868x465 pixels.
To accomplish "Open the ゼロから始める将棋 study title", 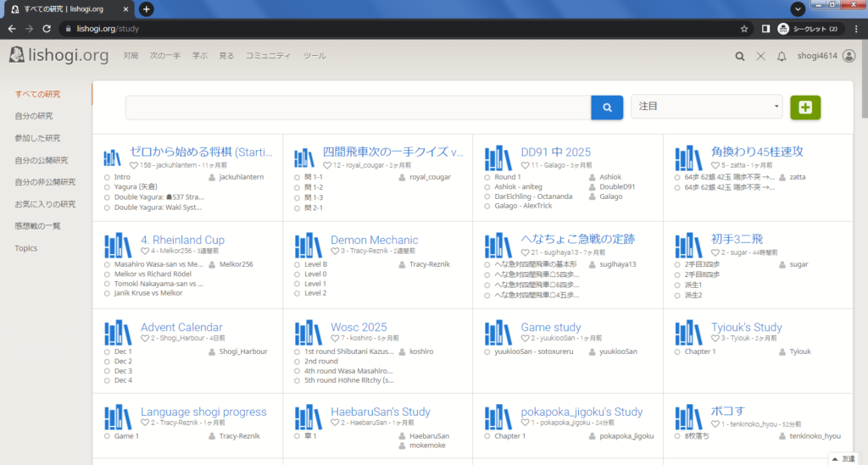I will 201,152.
